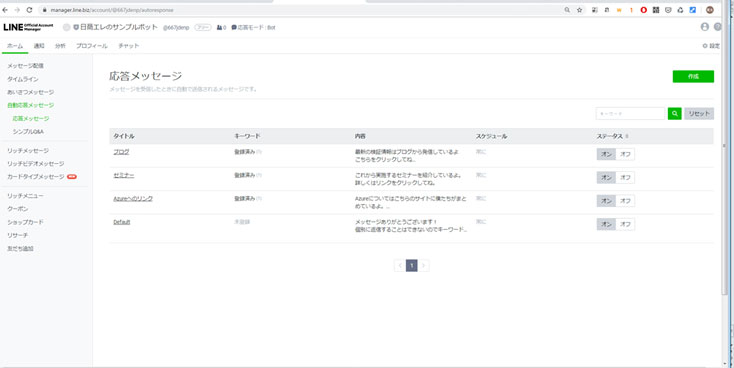
Task: Turn Azureへのリンク response オン
Action: pyautogui.click(x=606, y=200)
